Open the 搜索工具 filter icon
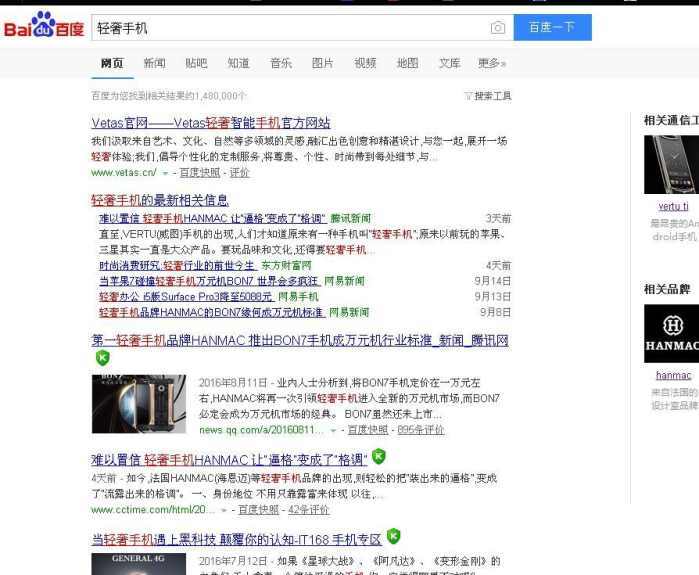The height and width of the screenshot is (575, 699). click(x=468, y=96)
